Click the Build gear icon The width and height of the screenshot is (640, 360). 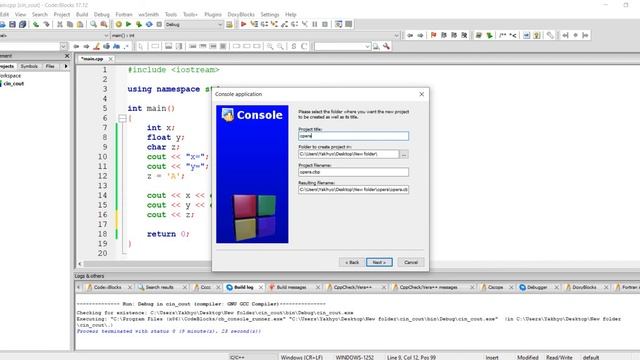tap(118, 24)
